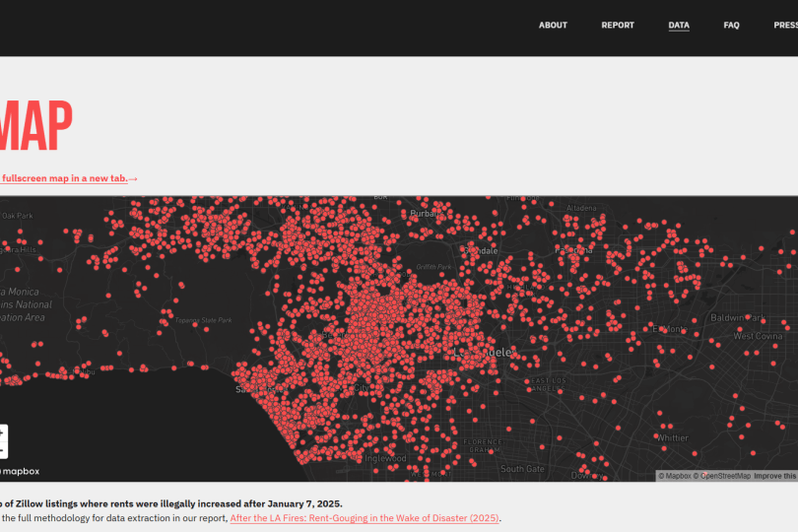798x532 pixels.
Task: Click the Inglewood label on the map
Action: pos(385,459)
